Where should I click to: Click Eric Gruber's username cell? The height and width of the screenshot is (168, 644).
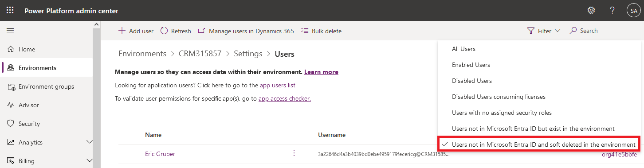(384, 154)
